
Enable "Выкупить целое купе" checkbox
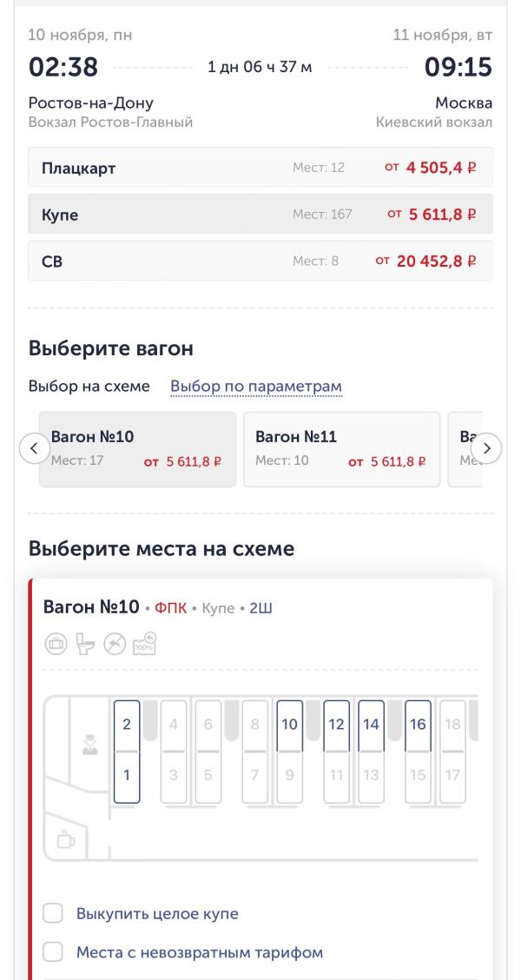coord(54,913)
